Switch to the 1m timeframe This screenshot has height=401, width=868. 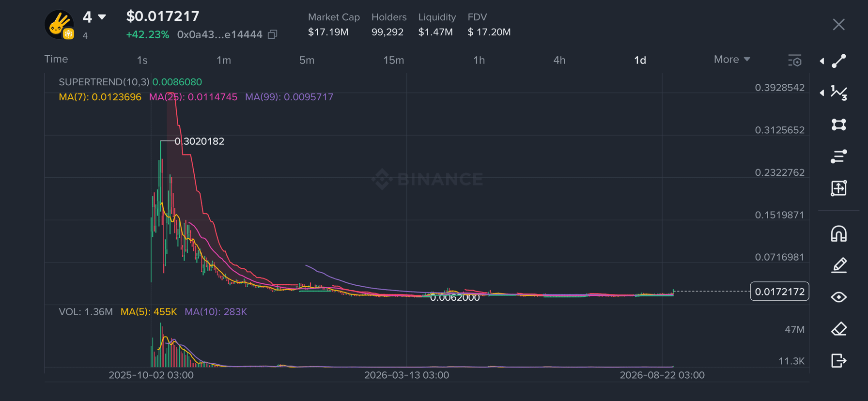point(224,60)
